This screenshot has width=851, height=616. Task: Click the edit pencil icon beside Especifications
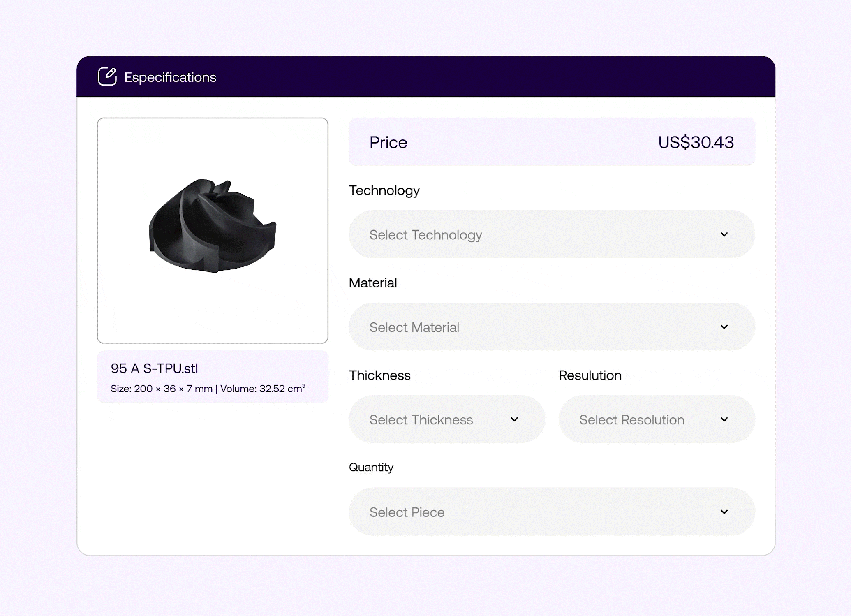(x=107, y=76)
